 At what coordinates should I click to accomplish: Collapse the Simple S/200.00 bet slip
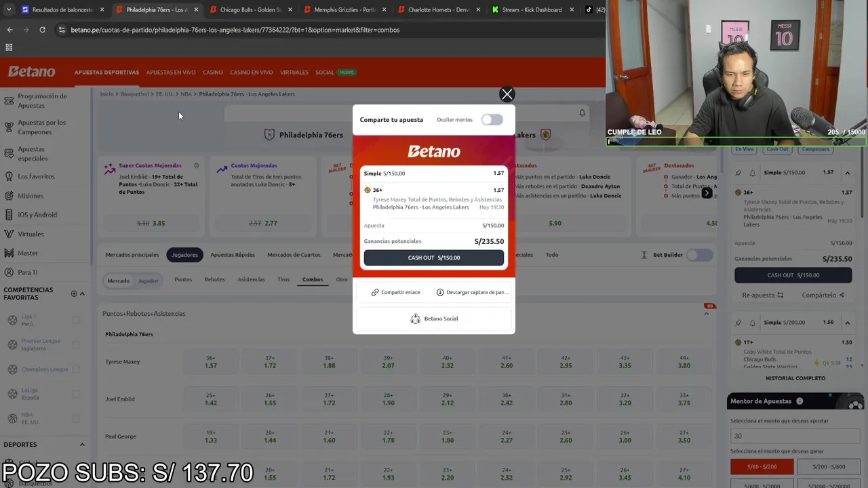click(848, 323)
